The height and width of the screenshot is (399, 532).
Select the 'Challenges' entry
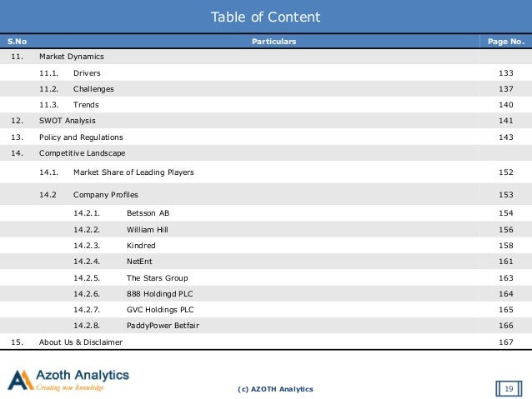(93, 89)
